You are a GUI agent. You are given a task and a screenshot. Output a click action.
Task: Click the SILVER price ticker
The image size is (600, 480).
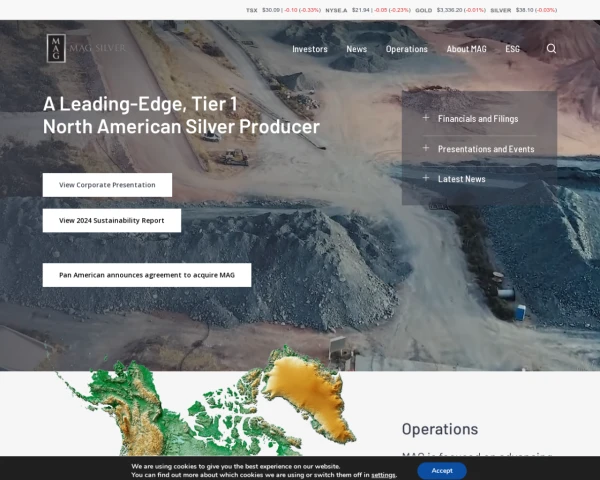click(523, 10)
